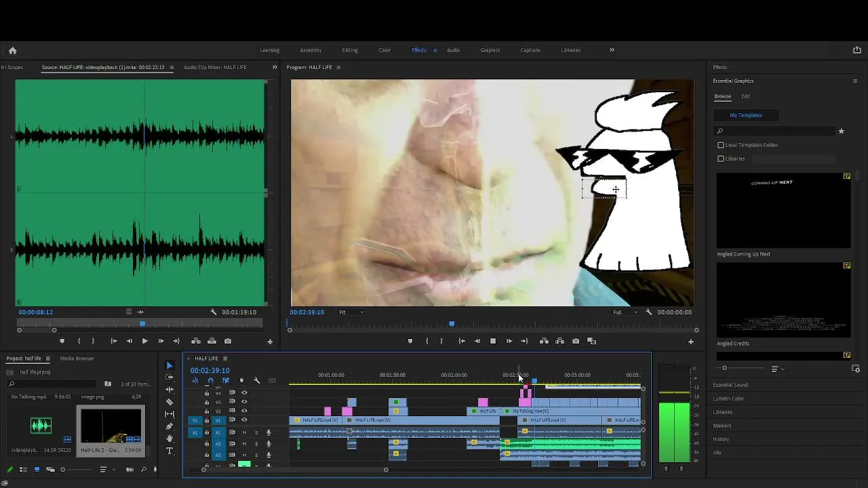This screenshot has height=488, width=868.
Task: Open timeline display settings wrench
Action: (x=257, y=380)
